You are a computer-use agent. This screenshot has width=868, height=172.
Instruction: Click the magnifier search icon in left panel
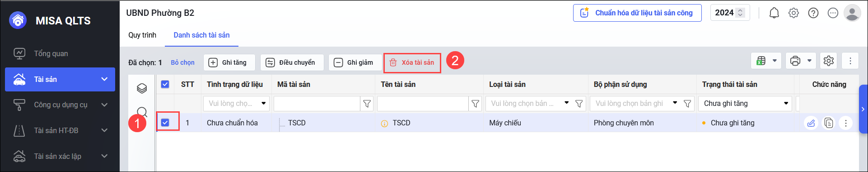pyautogui.click(x=142, y=112)
